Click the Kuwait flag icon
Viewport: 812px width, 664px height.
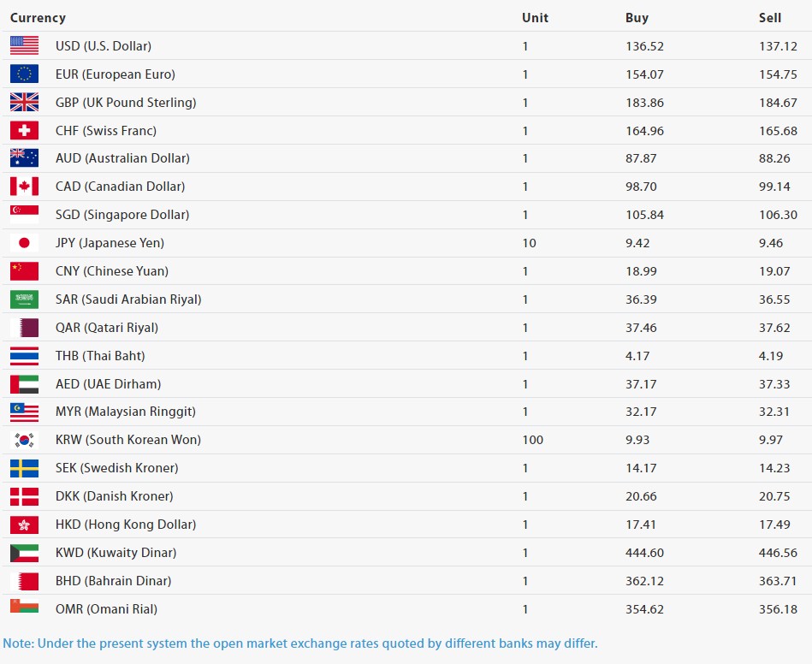[24, 553]
